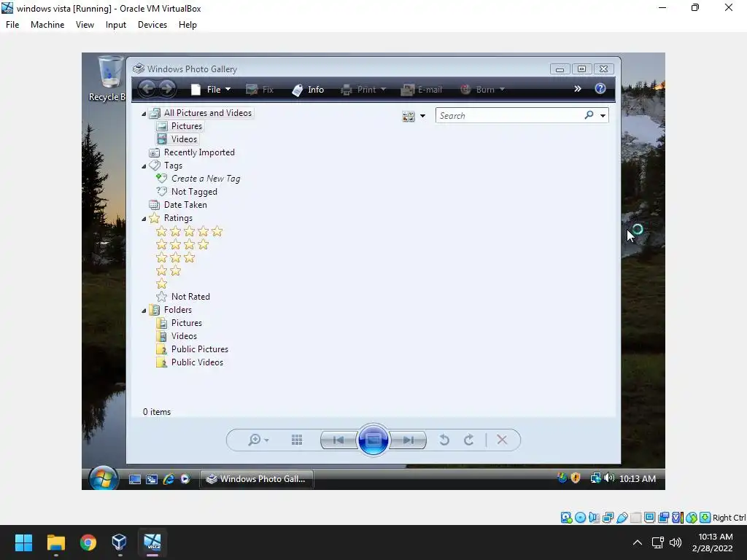The height and width of the screenshot is (560, 747).
Task: Click the Fix toolbar button
Action: 260,90
